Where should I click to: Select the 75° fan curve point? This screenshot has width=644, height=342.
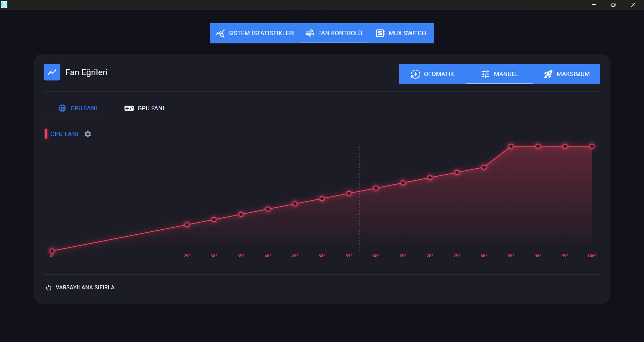point(457,172)
